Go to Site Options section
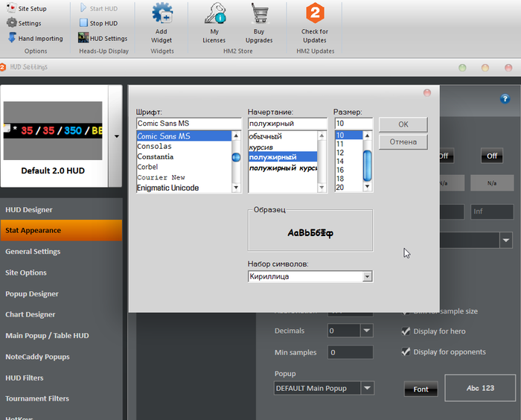Viewport: 521px width, 420px height. coord(62,273)
